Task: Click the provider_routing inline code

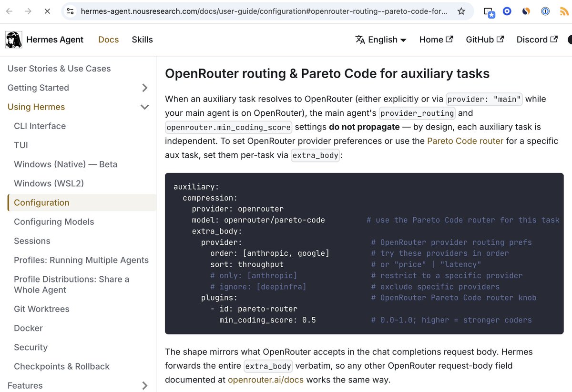Action: pyautogui.click(x=417, y=113)
